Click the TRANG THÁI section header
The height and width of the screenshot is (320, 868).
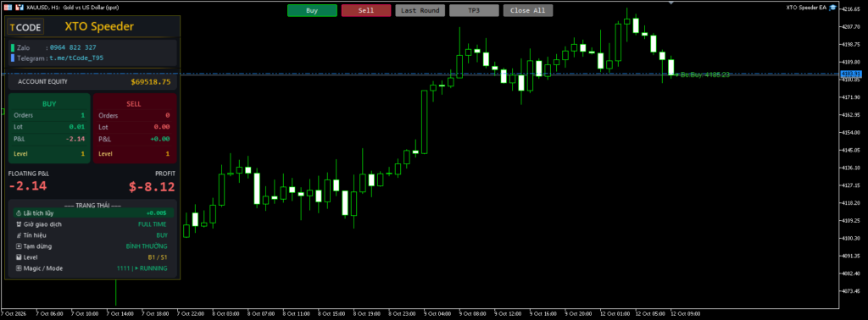92,205
